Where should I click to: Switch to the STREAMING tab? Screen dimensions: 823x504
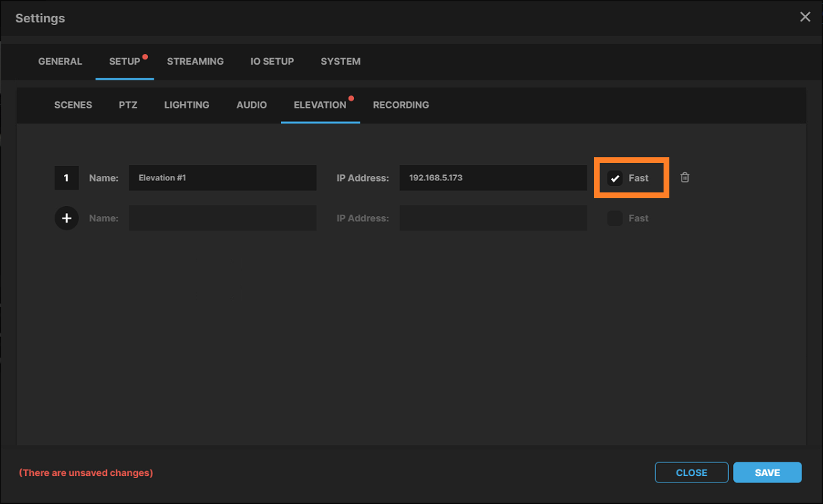click(195, 61)
